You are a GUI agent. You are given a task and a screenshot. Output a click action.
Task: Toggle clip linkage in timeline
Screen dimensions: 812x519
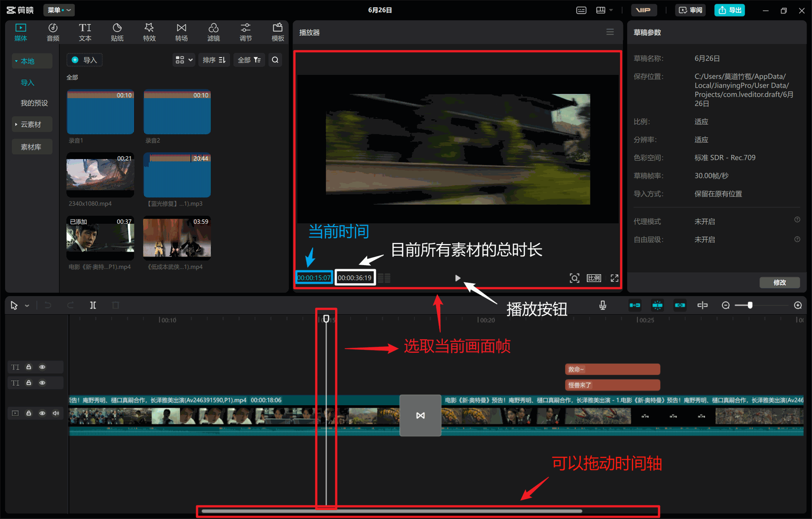coord(680,305)
